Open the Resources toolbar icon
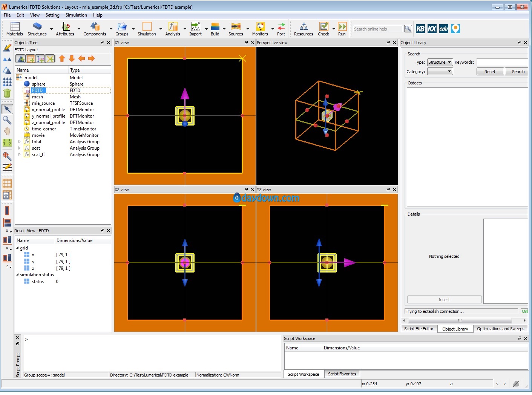532x395 pixels. tap(304, 27)
